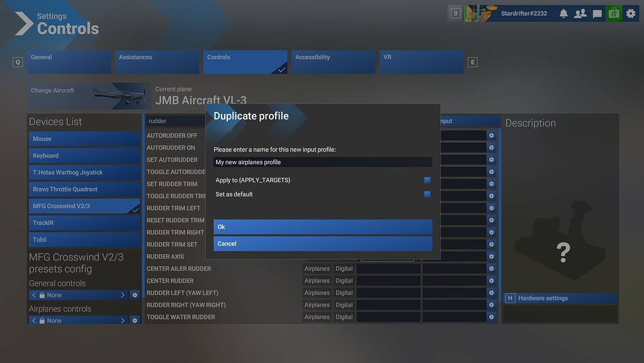644x363 pixels.
Task: Expand the next General controls preset with right arrow
Action: (x=124, y=294)
